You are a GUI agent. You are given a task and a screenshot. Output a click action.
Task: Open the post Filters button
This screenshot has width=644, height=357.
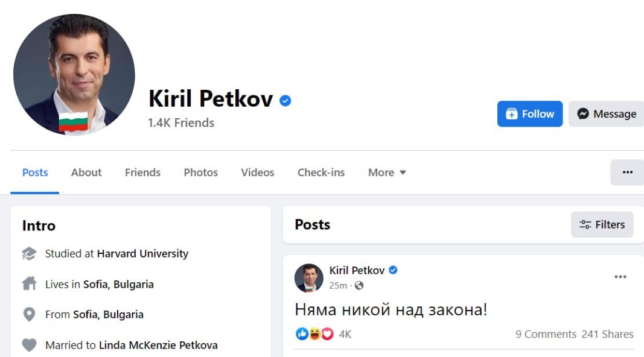(602, 224)
